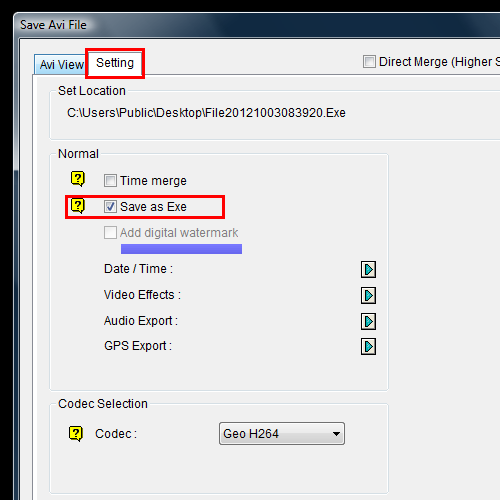Click the help icon next to Codec
The height and width of the screenshot is (500, 500).
click(x=76, y=433)
